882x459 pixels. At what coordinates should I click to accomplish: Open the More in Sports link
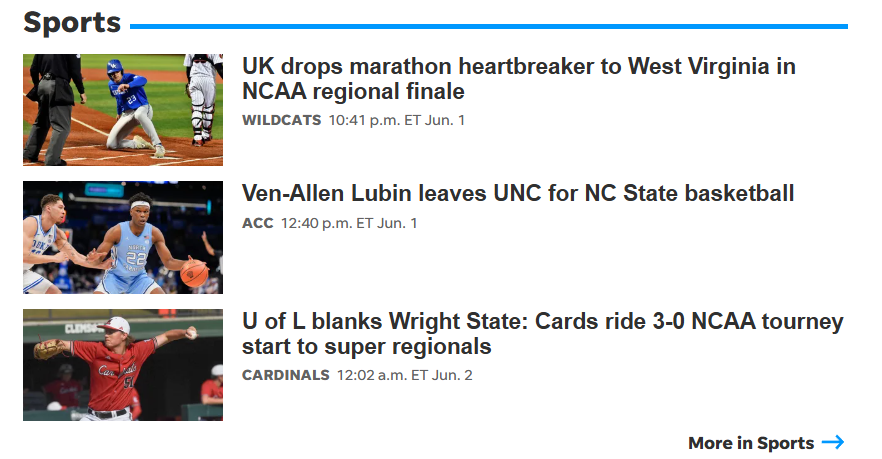click(x=750, y=443)
